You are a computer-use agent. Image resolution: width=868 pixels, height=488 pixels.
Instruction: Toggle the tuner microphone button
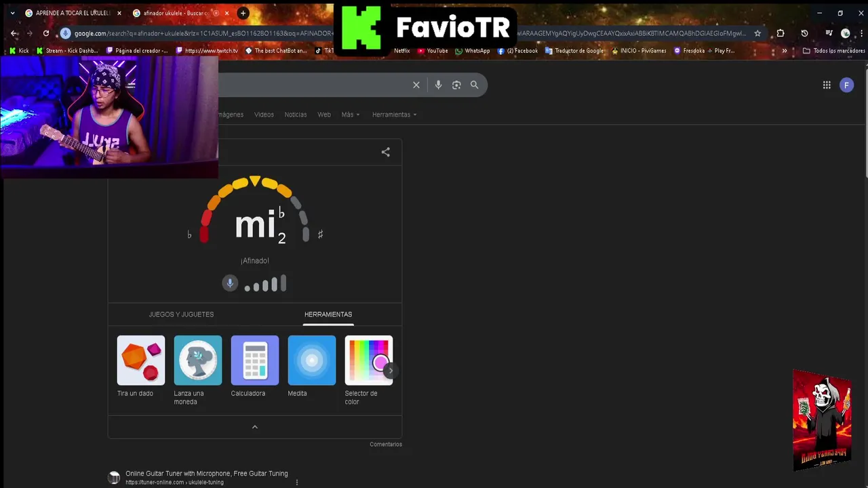(230, 283)
